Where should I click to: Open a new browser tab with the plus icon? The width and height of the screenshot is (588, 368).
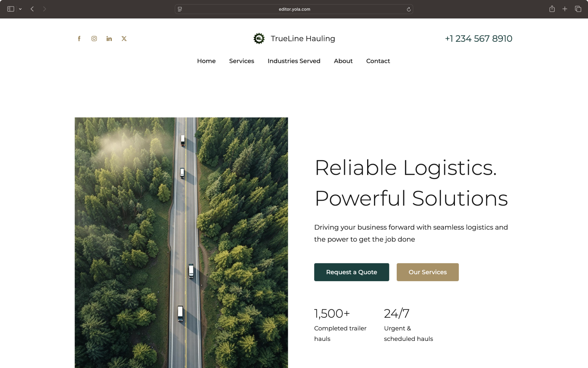coord(565,9)
